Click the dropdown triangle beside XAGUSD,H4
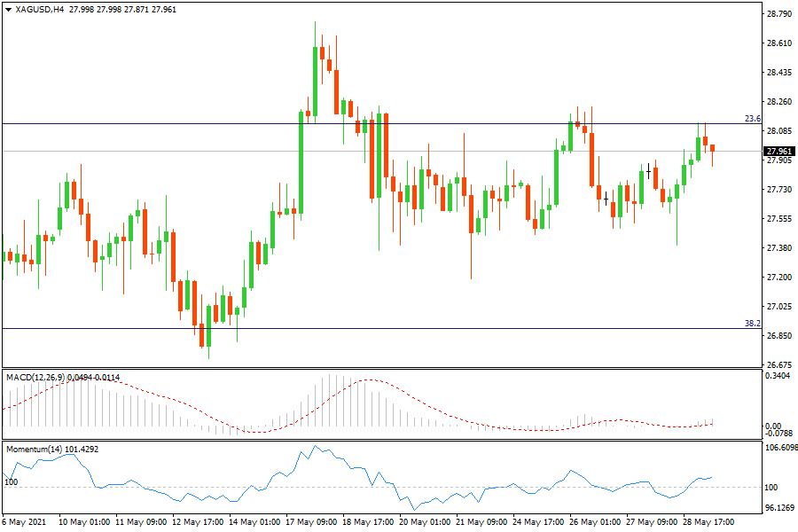 [9, 10]
